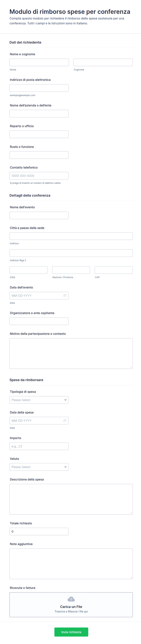Open calendar icon for Data dell'evento
The width and height of the screenshot is (141, 644).
pyautogui.click(x=65, y=295)
